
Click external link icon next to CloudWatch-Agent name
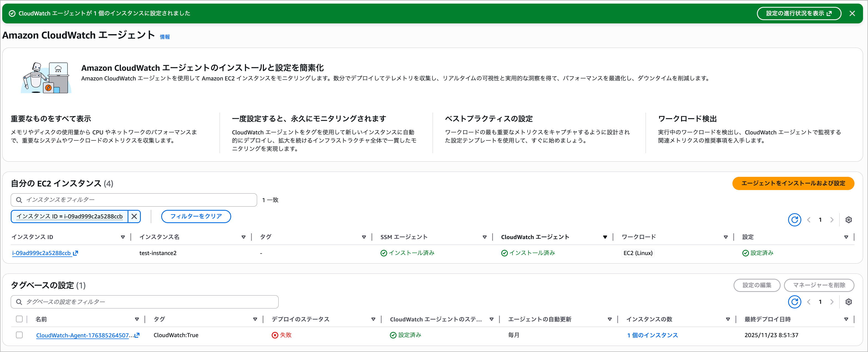(137, 335)
